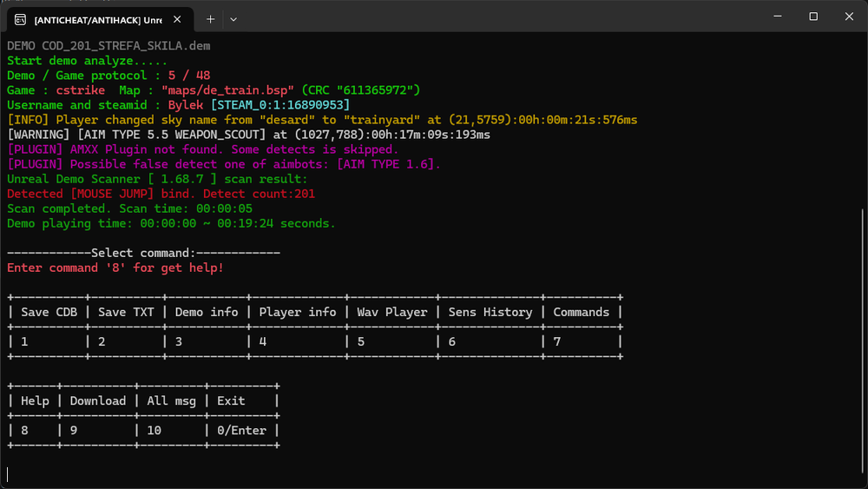This screenshot has height=489, width=868.
Task: Click the AIM TYPE 5.5 warning line
Action: tap(248, 135)
